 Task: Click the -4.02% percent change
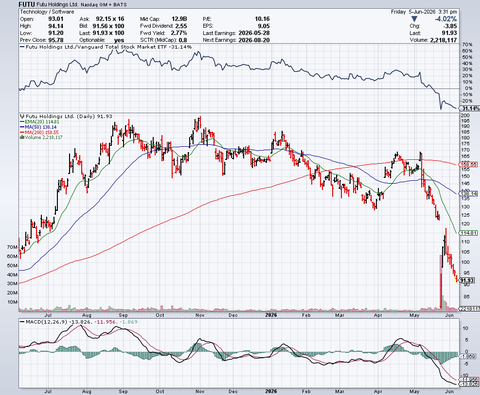click(x=446, y=19)
